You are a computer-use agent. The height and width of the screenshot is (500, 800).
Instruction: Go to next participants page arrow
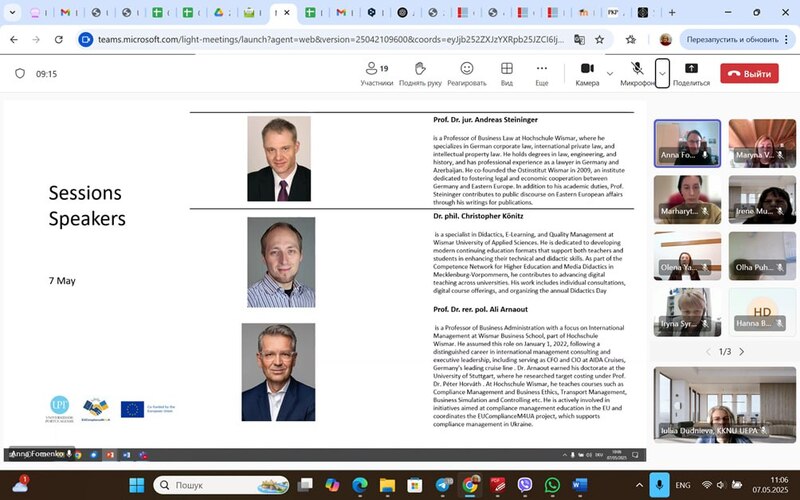coord(742,352)
